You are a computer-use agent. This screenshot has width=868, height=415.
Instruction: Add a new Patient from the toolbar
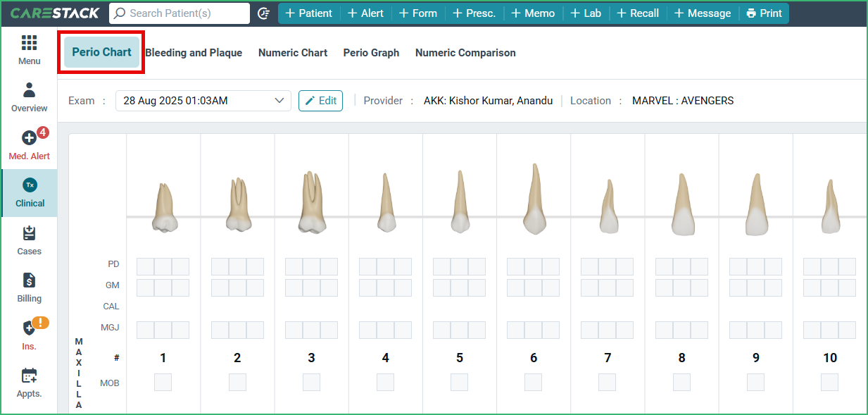point(308,13)
